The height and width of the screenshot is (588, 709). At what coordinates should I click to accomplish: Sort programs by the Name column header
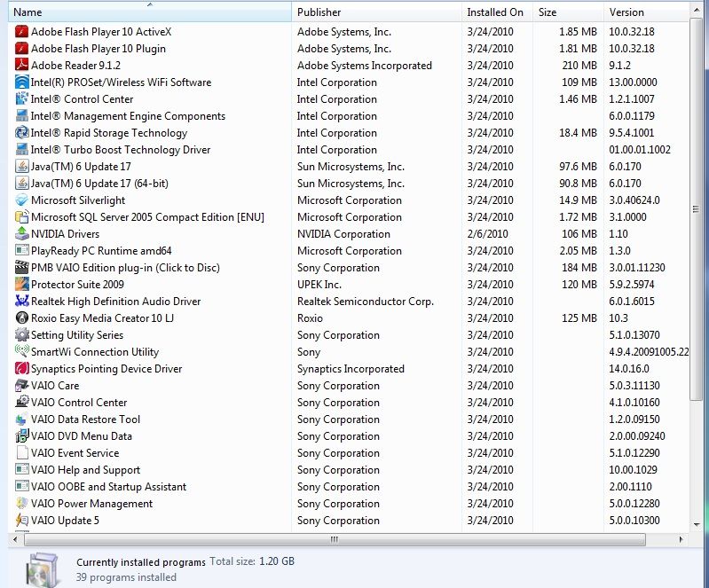150,12
